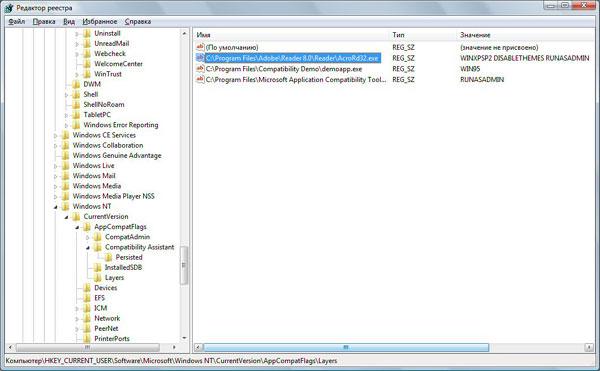
Task: Click string icon of Microsoft Application Compatibility Tool value
Action: click(200, 80)
